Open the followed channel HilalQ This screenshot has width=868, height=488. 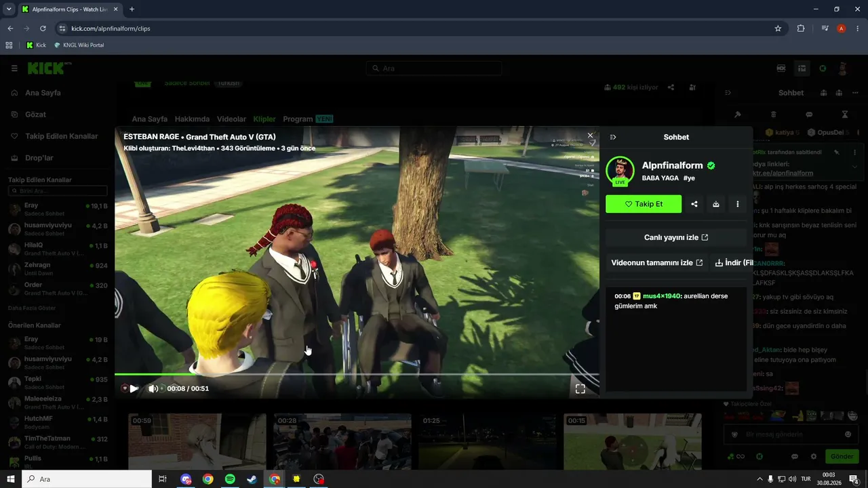coord(58,249)
